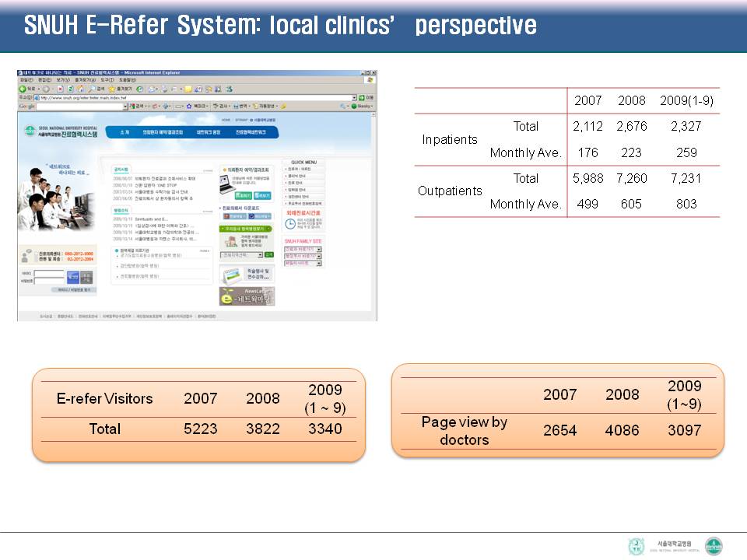Click the 2009(1-9) column header in patients table
Viewport: 747px width, 560px height.
pyautogui.click(x=686, y=100)
